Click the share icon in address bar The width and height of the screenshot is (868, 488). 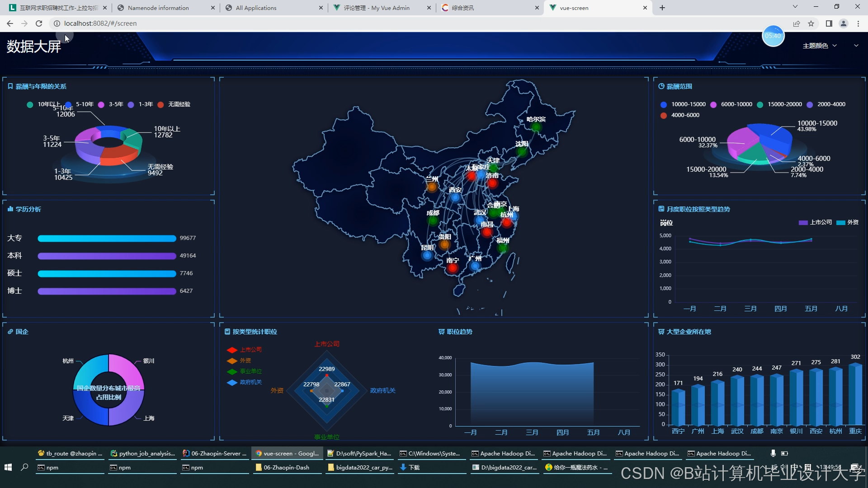[x=797, y=23]
